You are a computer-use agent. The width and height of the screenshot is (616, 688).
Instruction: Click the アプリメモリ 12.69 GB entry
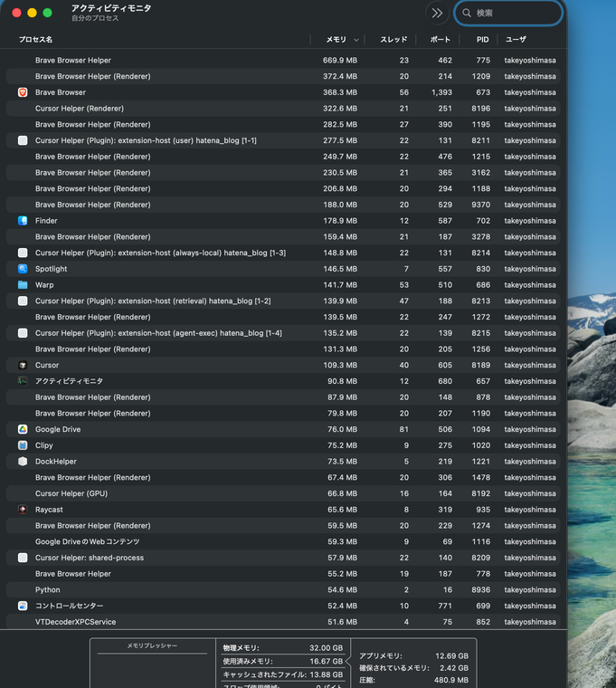pyautogui.click(x=414, y=656)
